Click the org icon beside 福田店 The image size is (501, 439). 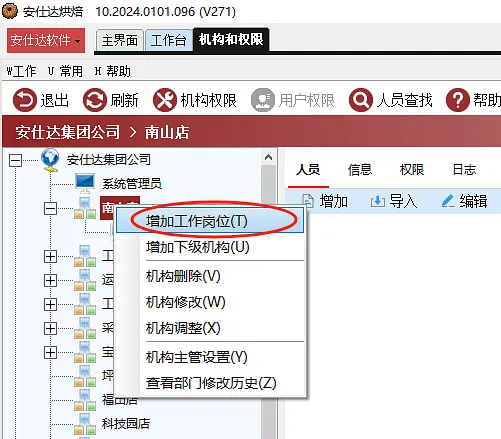tap(85, 400)
